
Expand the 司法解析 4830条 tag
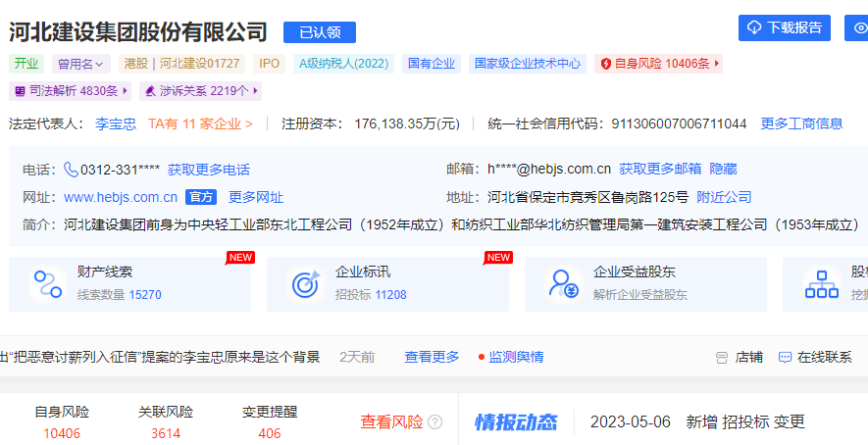[71, 91]
